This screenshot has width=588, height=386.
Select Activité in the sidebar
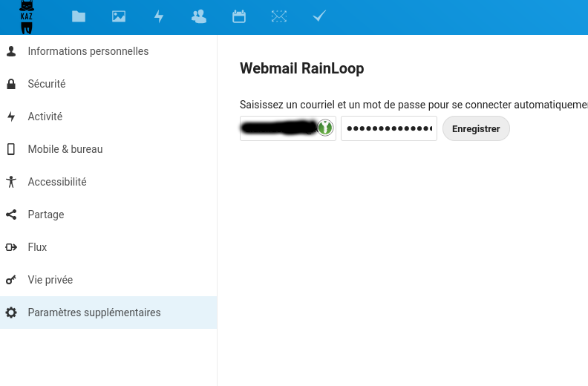[x=45, y=117]
